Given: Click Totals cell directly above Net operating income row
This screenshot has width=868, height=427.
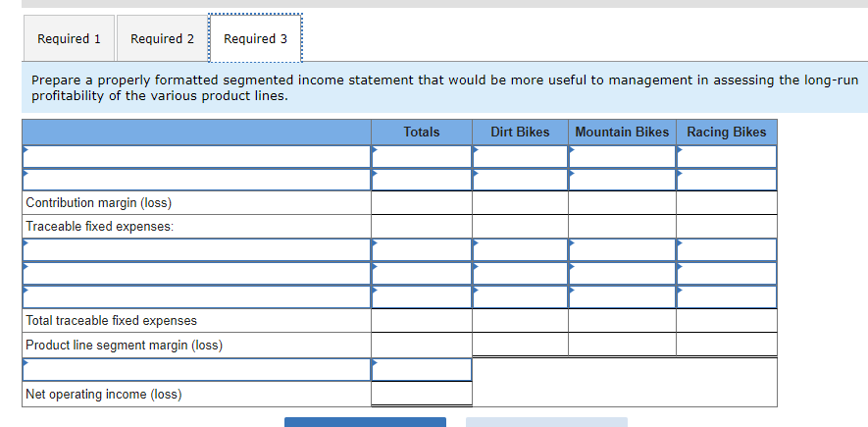Looking at the screenshot, I should (x=422, y=370).
